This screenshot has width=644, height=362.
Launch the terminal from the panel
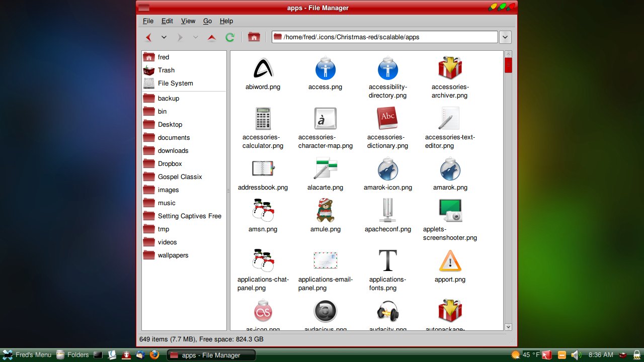point(98,355)
